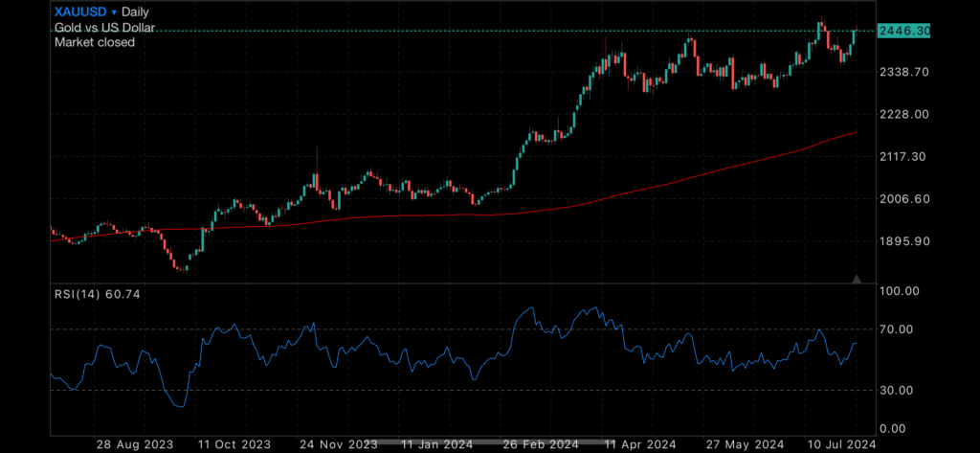Select the current price tag 2446.30
Image resolution: width=980 pixels, height=453 pixels.
903,31
